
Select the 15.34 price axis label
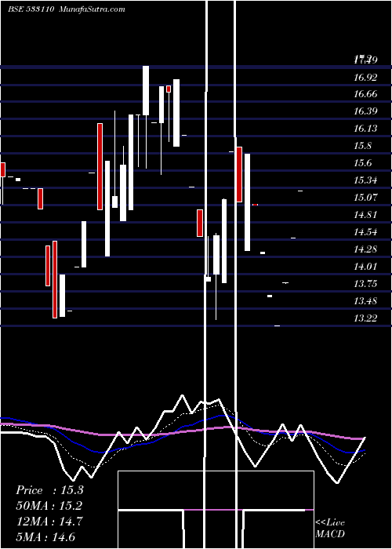(x=365, y=180)
